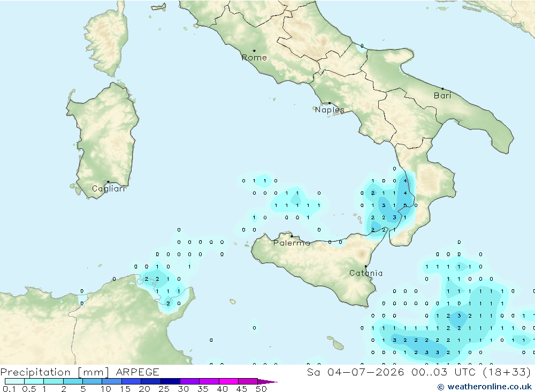Click the Sa 04-07-2026 date text
Image resolution: width=535 pixels, height=392 pixels.
click(356, 372)
